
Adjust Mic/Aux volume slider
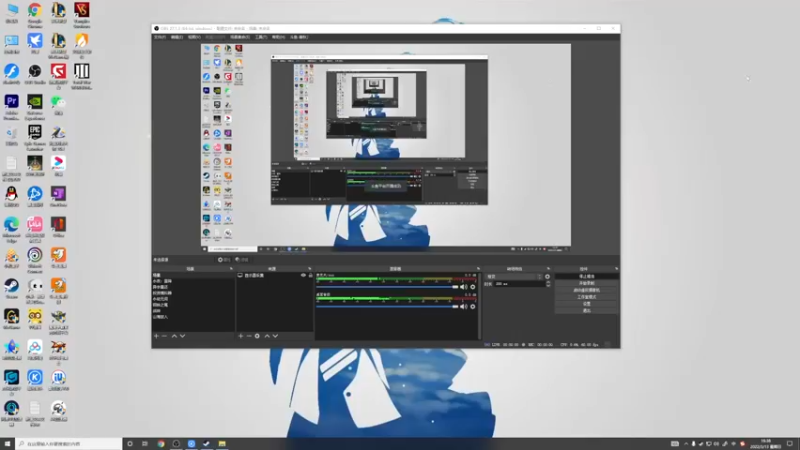click(x=387, y=287)
